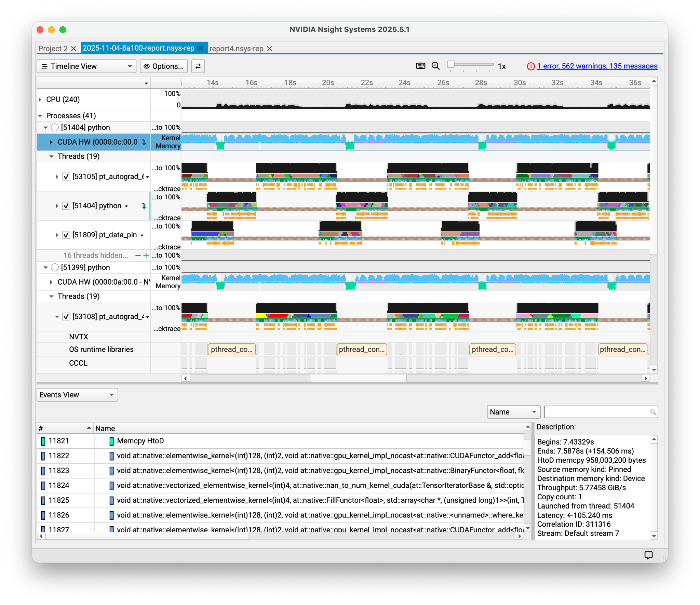Image resolution: width=700 pixels, height=605 pixels.
Task: Open the Events View dropdown
Action: pos(77,395)
